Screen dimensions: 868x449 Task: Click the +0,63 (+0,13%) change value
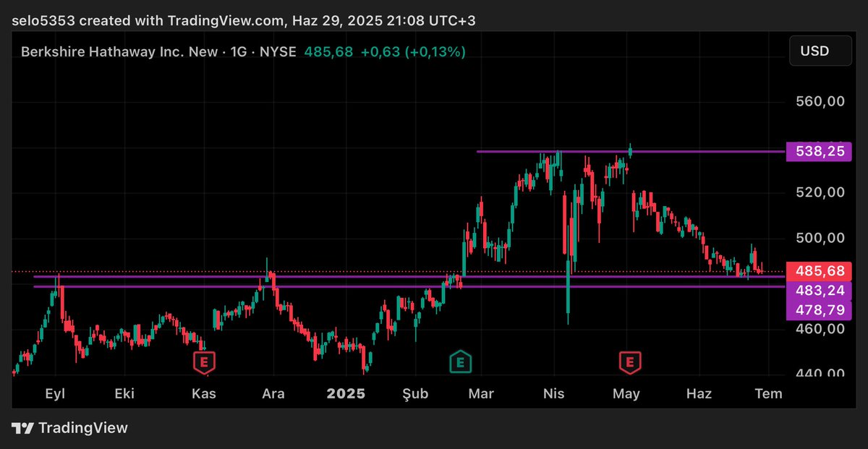point(413,52)
